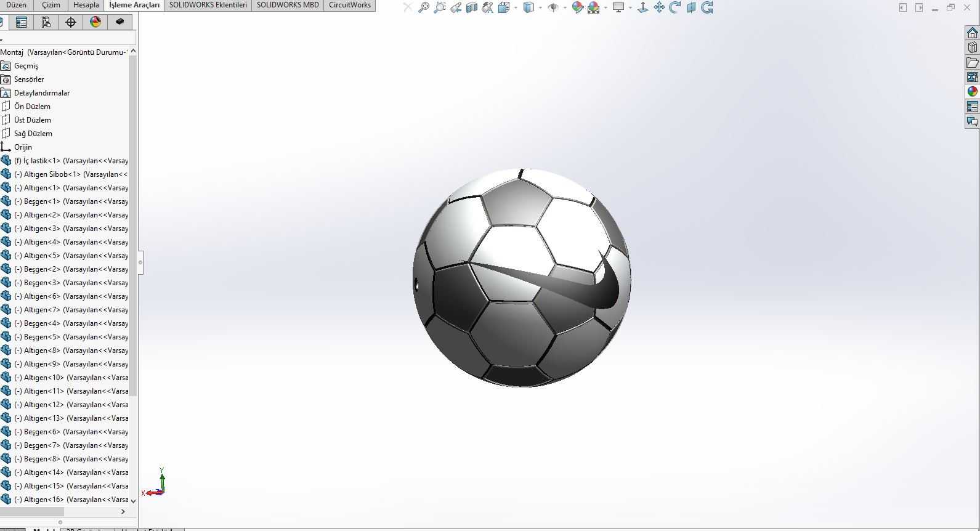Open the SOLIDWORKS Eklentileri tab

pyautogui.click(x=208, y=5)
